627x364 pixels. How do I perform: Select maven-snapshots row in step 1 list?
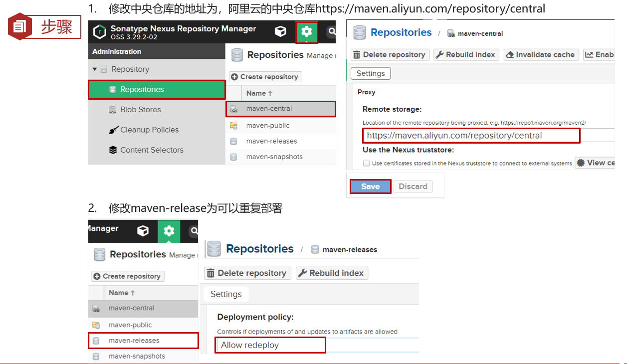click(281, 157)
